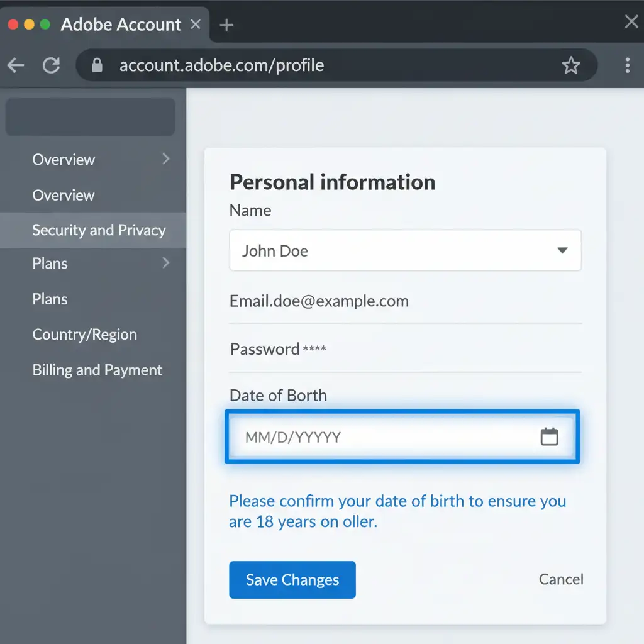Screen dimensions: 644x644
Task: Select Security and Privacy in the sidebar
Action: (x=99, y=230)
